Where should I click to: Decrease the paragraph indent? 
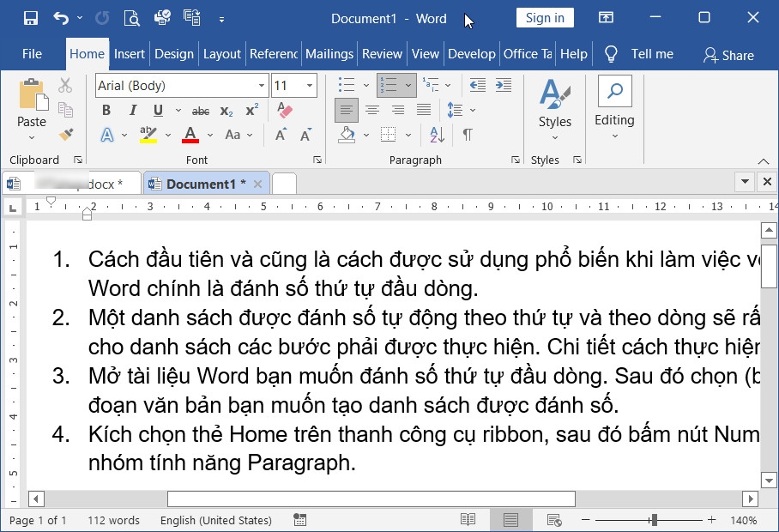tap(477, 85)
